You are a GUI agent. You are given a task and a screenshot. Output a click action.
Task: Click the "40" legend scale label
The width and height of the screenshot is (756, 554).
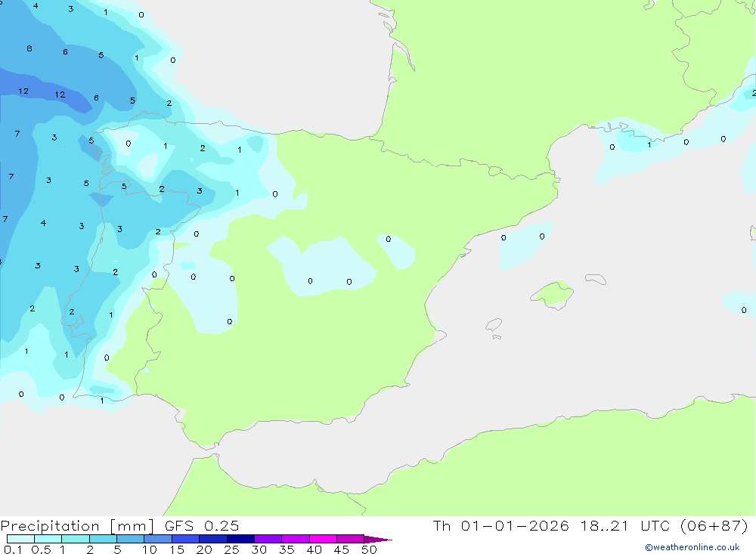pyautogui.click(x=314, y=549)
